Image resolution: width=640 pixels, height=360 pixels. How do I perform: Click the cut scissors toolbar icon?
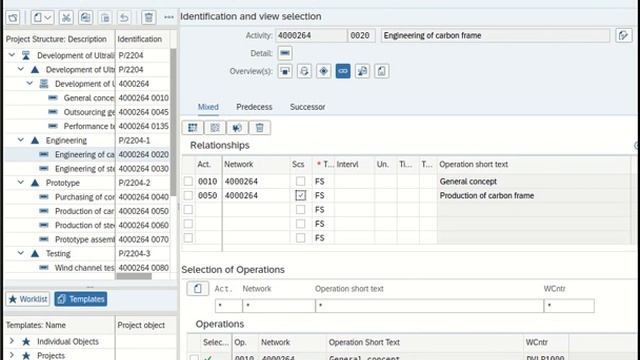(66, 18)
